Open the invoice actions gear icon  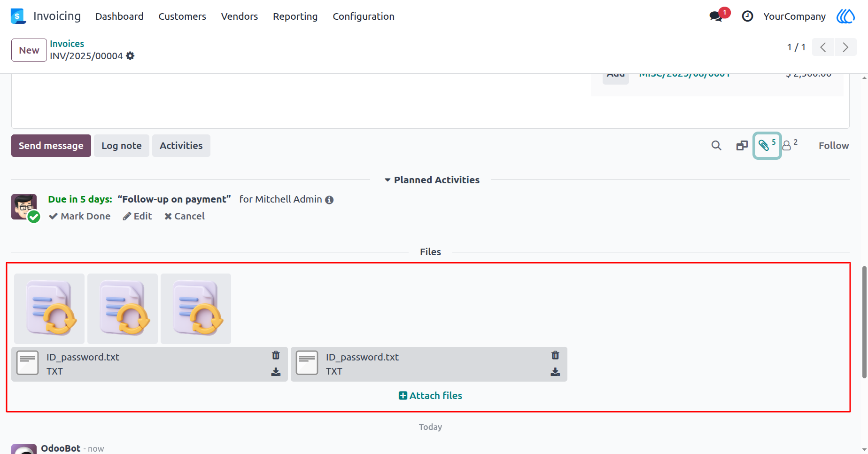(x=130, y=56)
